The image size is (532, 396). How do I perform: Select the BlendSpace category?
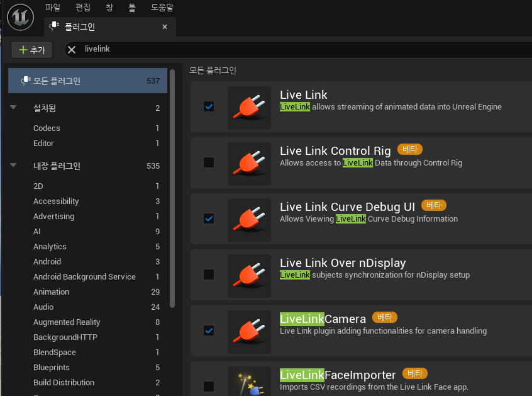[87, 352]
